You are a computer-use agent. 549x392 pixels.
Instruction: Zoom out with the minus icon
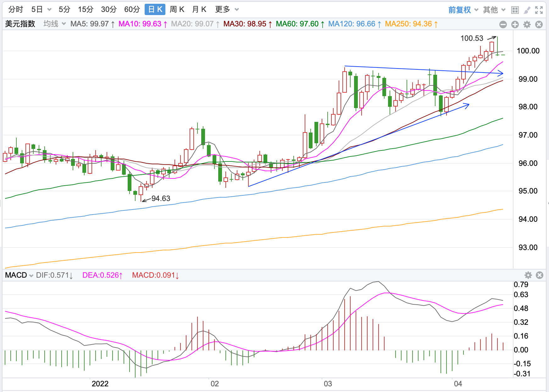pos(503,24)
